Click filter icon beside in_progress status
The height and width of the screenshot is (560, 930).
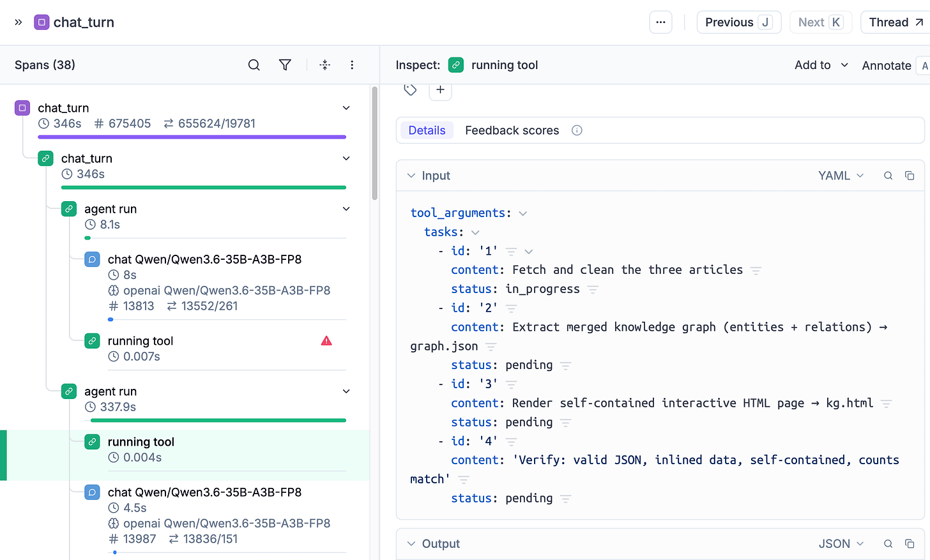coord(593,290)
